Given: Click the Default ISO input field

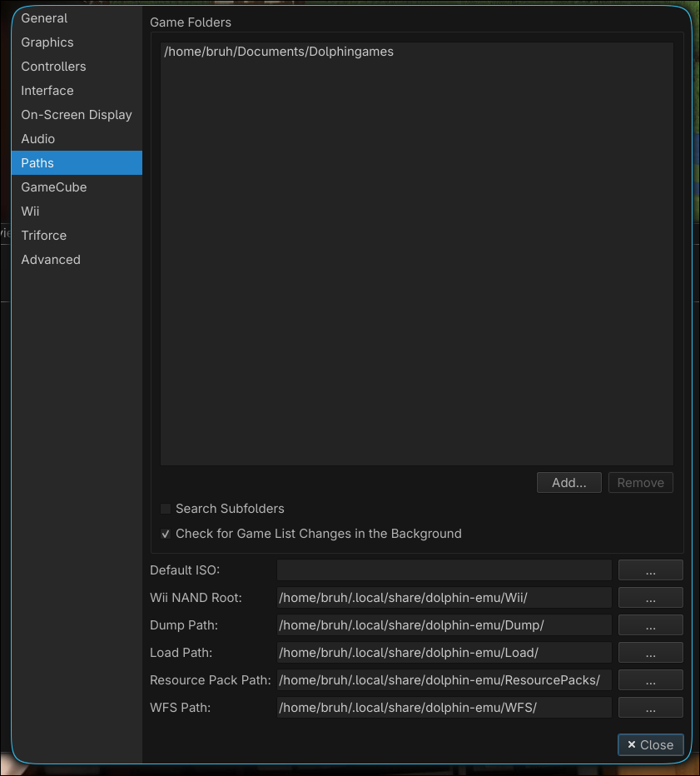Looking at the screenshot, I should 444,570.
